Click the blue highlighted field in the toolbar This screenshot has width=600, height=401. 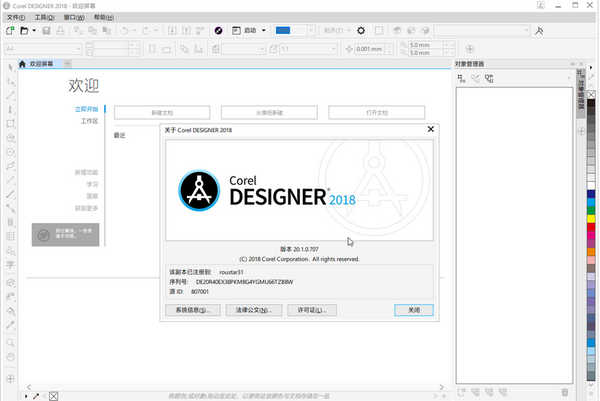tap(283, 31)
